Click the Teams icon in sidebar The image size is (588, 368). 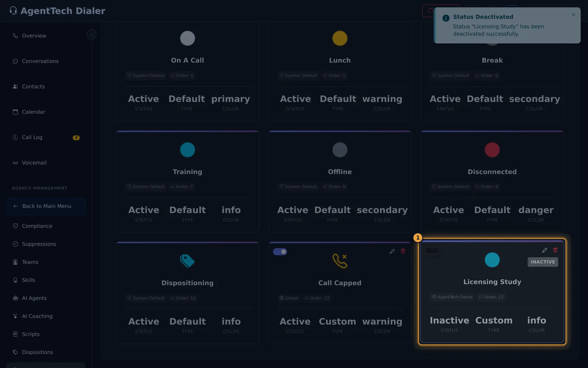pos(15,262)
